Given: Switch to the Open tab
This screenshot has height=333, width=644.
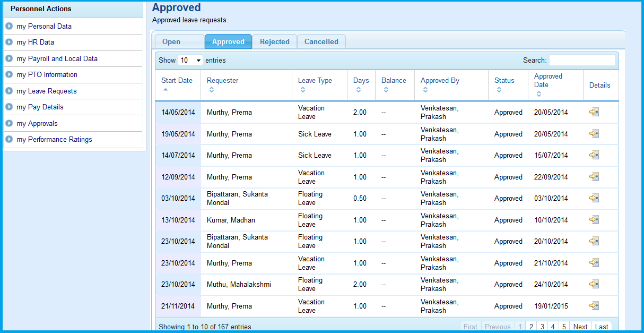Looking at the screenshot, I should point(171,42).
